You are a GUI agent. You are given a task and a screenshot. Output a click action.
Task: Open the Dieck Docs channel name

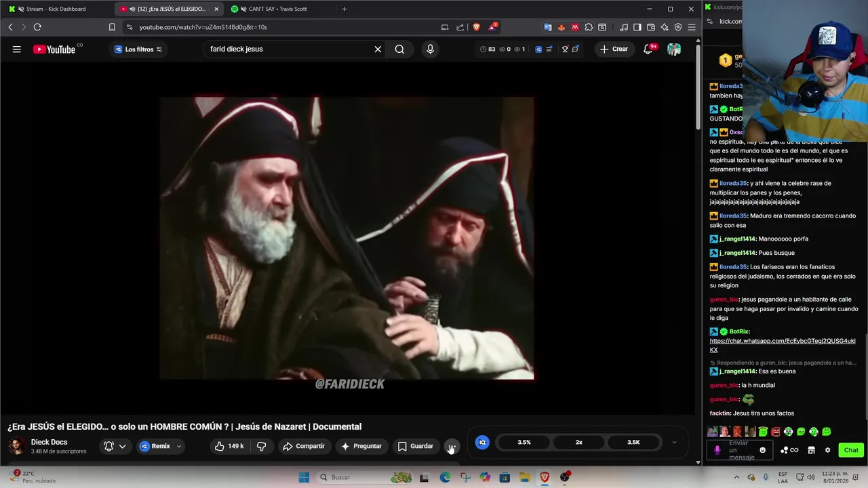pyautogui.click(x=49, y=442)
